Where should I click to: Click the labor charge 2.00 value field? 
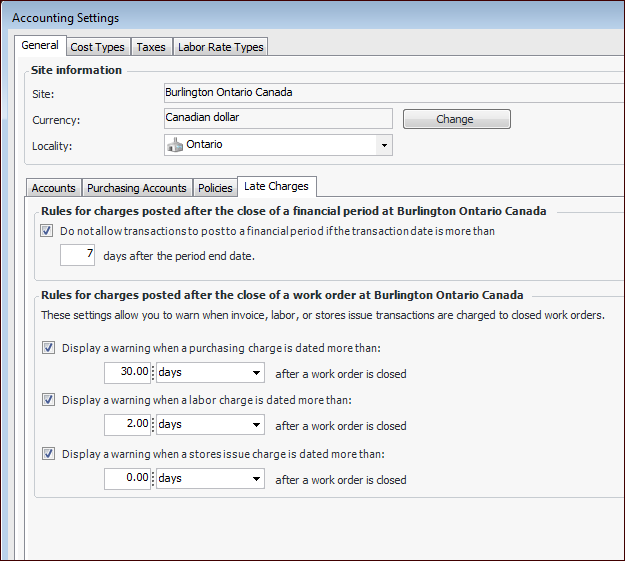(x=127, y=425)
